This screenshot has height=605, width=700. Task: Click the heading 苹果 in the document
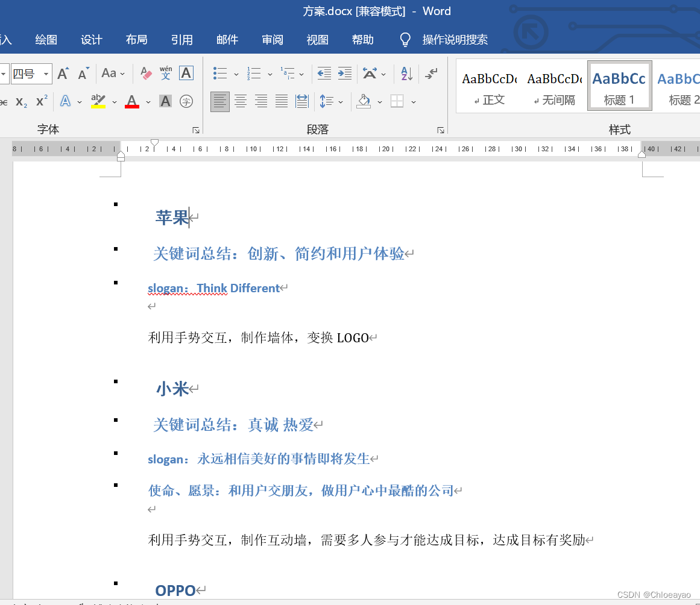point(172,218)
